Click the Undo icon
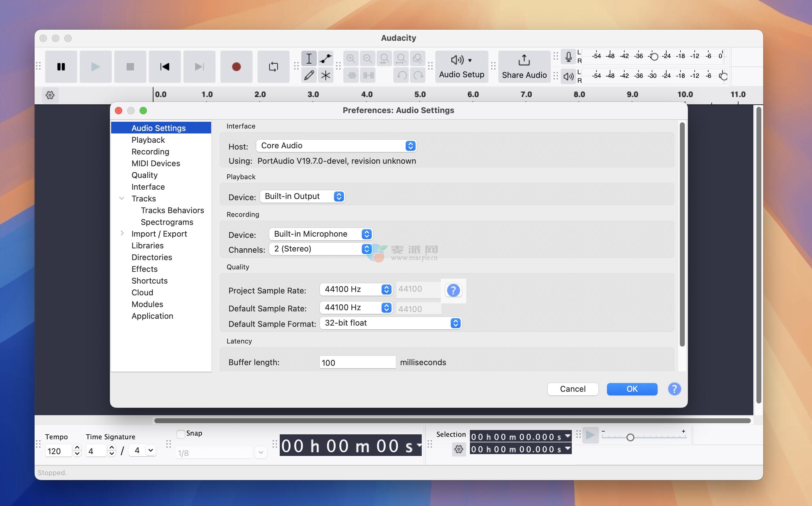Screen dimensions: 812x506 (402, 75)
